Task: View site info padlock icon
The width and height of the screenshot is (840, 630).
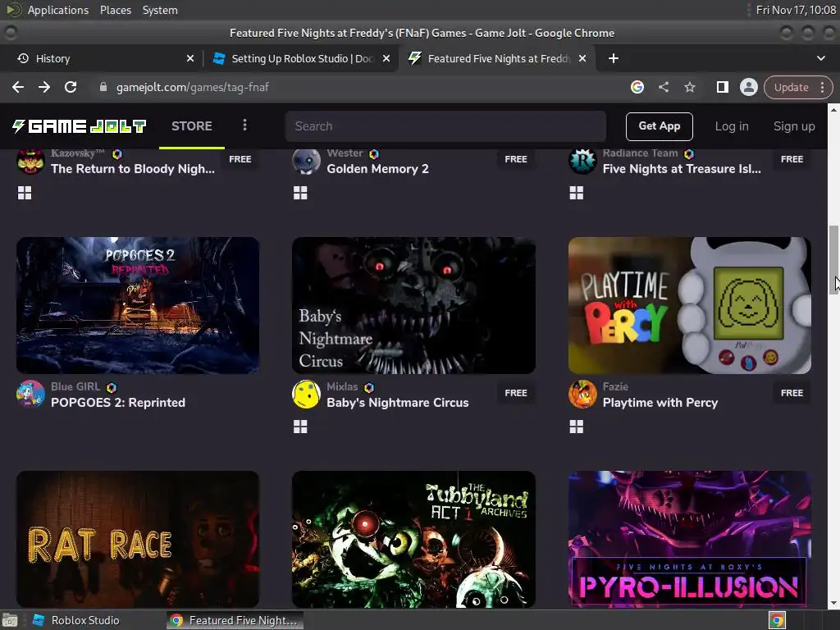Action: (103, 87)
